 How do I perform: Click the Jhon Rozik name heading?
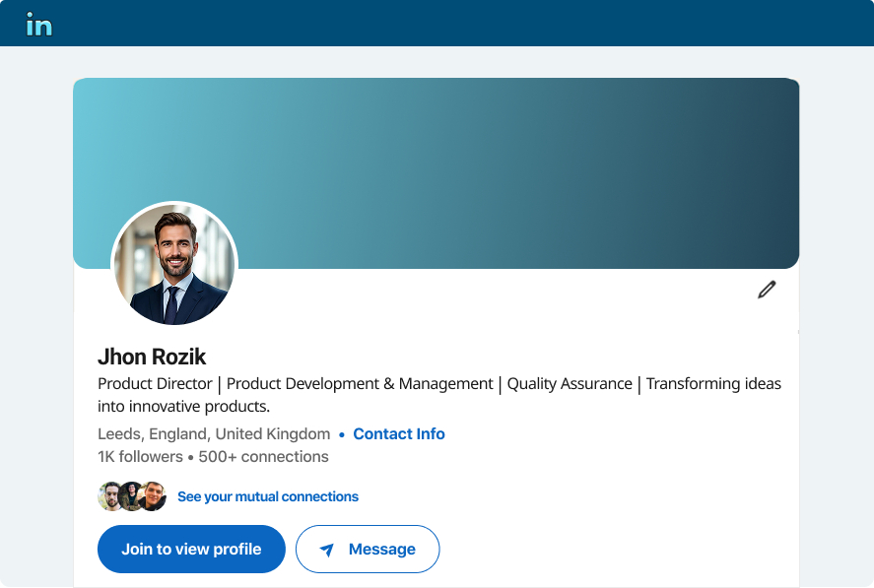[152, 357]
